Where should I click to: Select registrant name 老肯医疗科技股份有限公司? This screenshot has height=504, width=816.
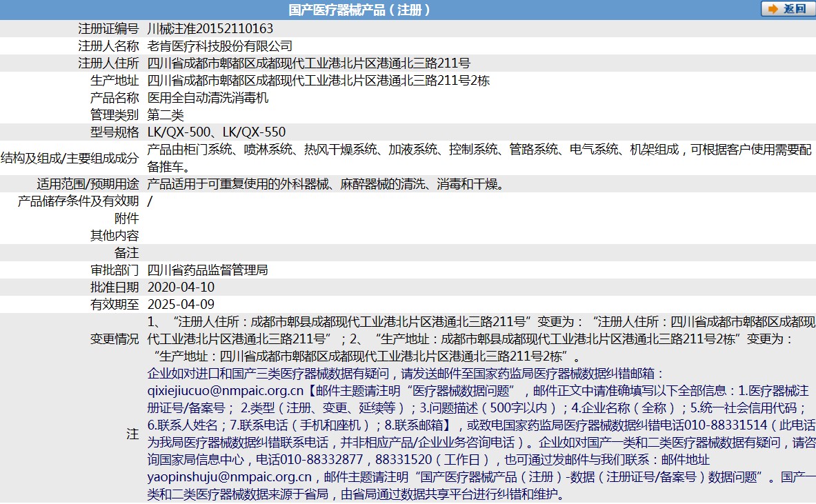220,46
